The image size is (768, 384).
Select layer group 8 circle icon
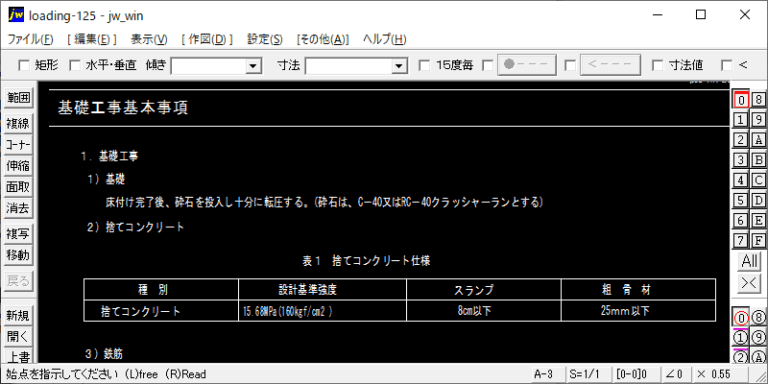coord(759,318)
